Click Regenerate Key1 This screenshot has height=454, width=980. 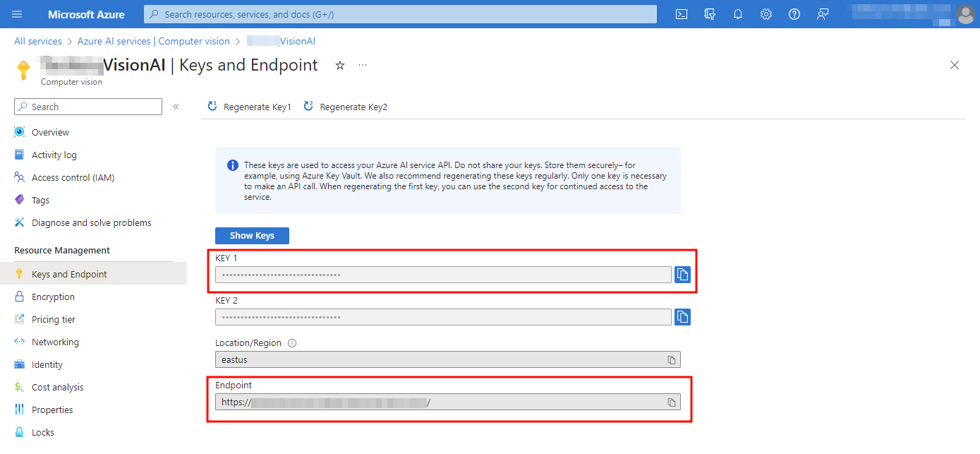tap(249, 107)
